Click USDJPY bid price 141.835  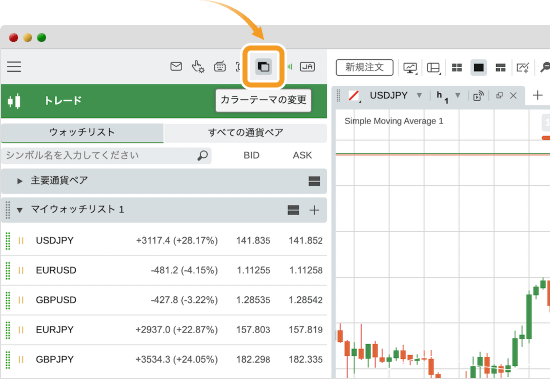point(253,241)
